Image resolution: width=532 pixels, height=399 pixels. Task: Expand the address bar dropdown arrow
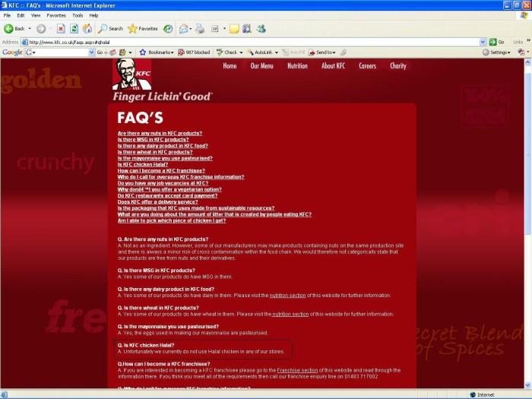[x=483, y=42]
